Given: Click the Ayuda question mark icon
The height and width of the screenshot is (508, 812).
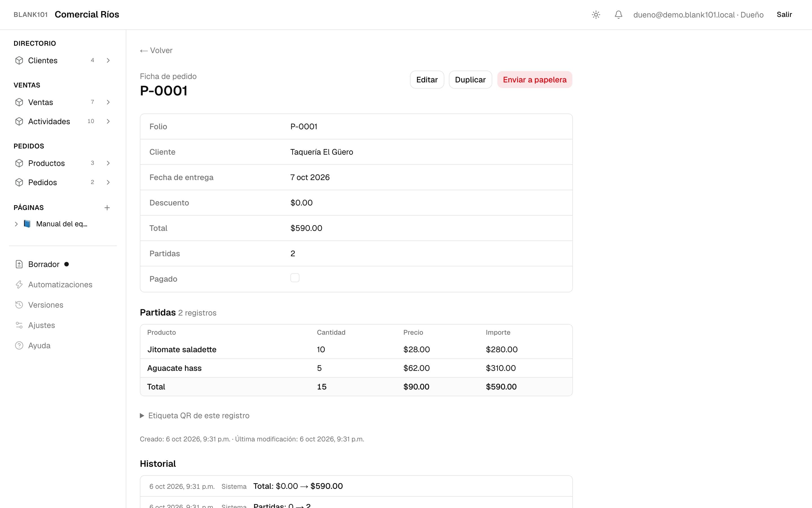Looking at the screenshot, I should tap(19, 345).
